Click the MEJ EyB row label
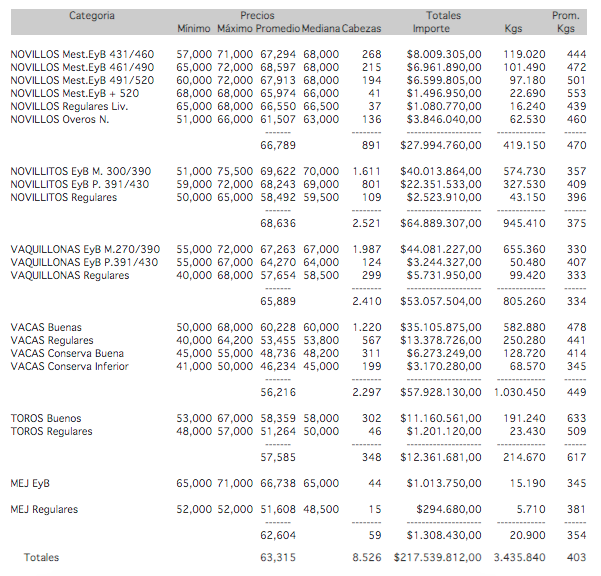601x576 pixels. 30,483
